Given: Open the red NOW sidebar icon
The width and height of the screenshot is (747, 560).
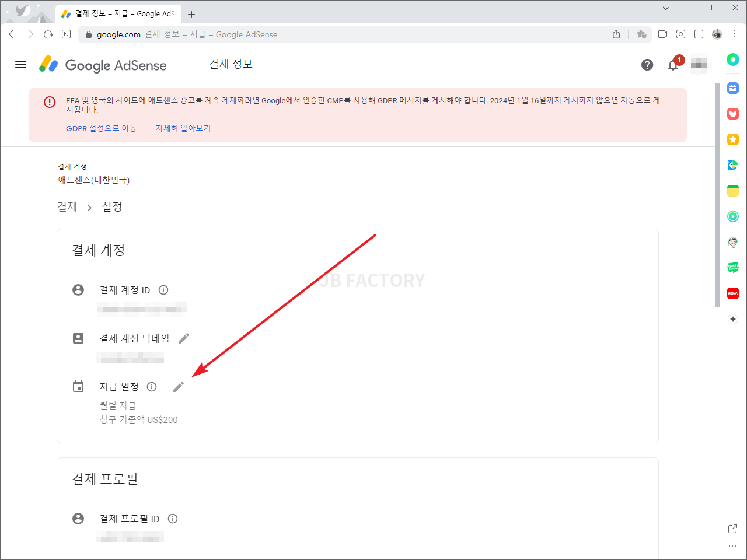Looking at the screenshot, I should pyautogui.click(x=733, y=293).
